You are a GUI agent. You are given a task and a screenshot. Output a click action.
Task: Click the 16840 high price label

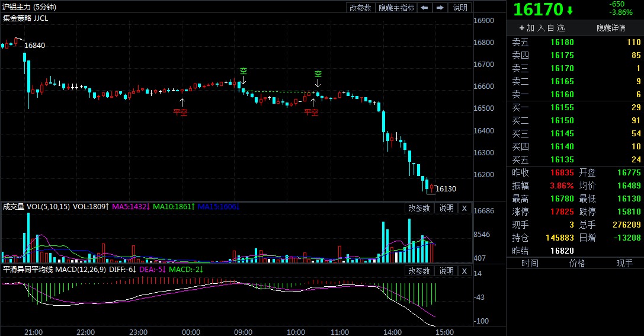(34, 45)
